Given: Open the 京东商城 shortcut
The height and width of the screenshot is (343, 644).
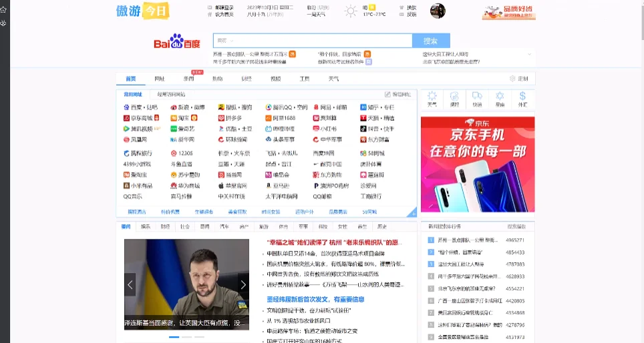Looking at the screenshot, I should tap(141, 118).
